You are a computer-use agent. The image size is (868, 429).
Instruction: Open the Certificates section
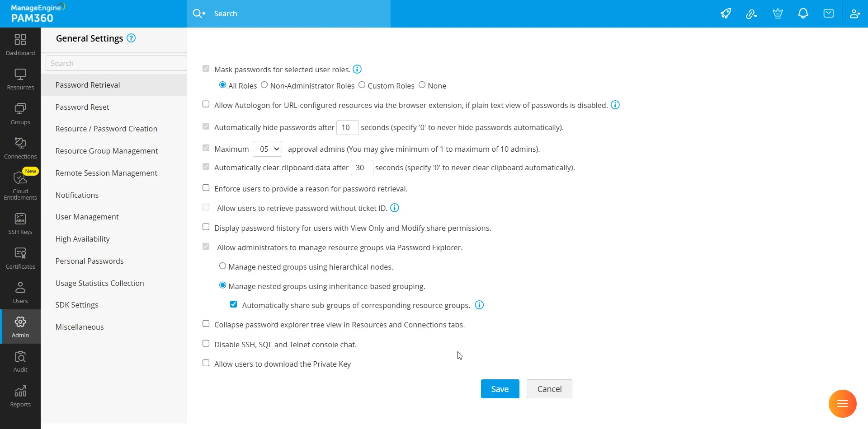20,257
